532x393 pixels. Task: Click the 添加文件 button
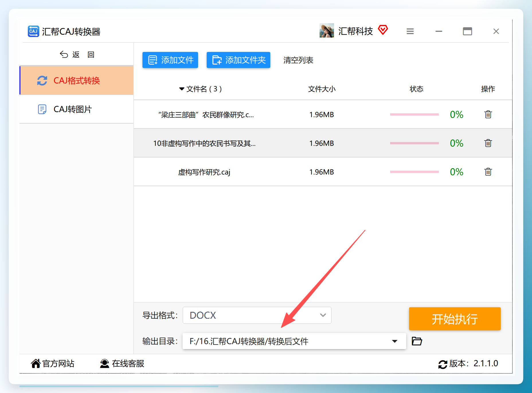170,60
